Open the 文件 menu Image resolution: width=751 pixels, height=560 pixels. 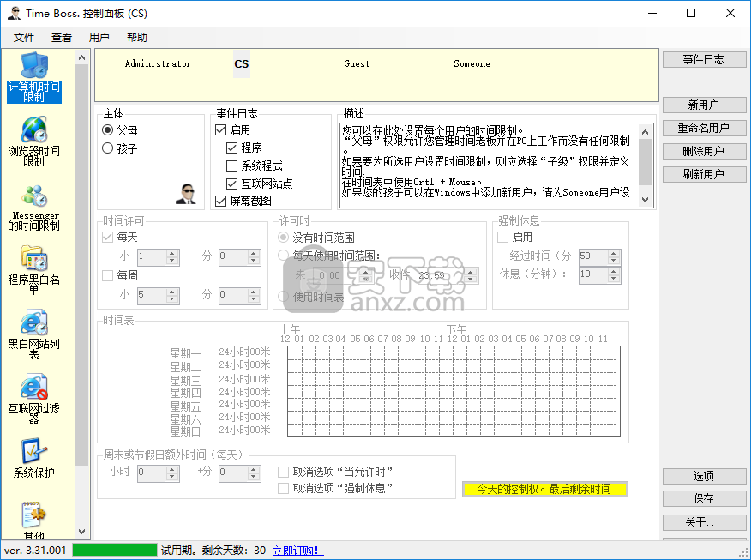point(24,38)
